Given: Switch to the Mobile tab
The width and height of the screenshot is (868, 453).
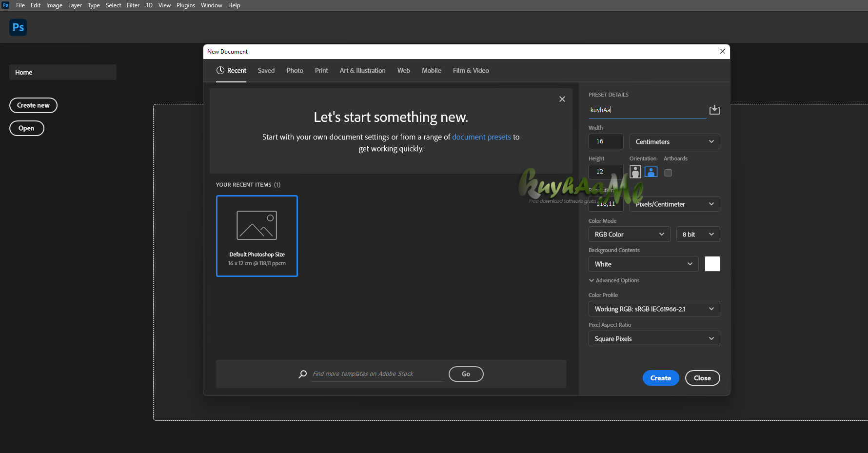Looking at the screenshot, I should point(432,70).
